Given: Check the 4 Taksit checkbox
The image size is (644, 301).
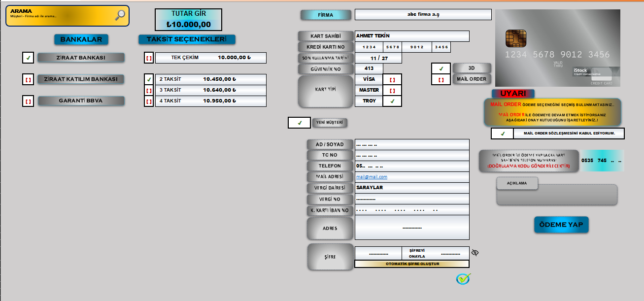Looking at the screenshot, I should [149, 101].
